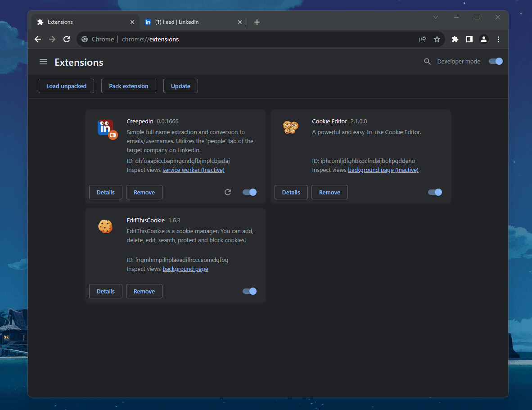Click the CreepedIn extension name
532x410 pixels.
coord(140,122)
